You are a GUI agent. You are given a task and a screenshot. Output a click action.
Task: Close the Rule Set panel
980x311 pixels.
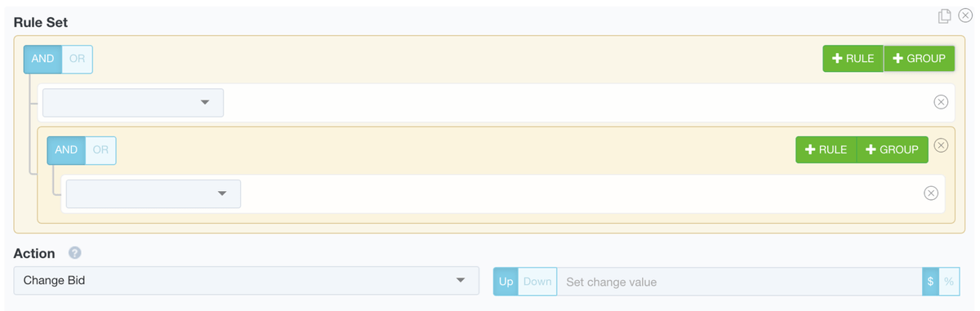[x=964, y=16]
